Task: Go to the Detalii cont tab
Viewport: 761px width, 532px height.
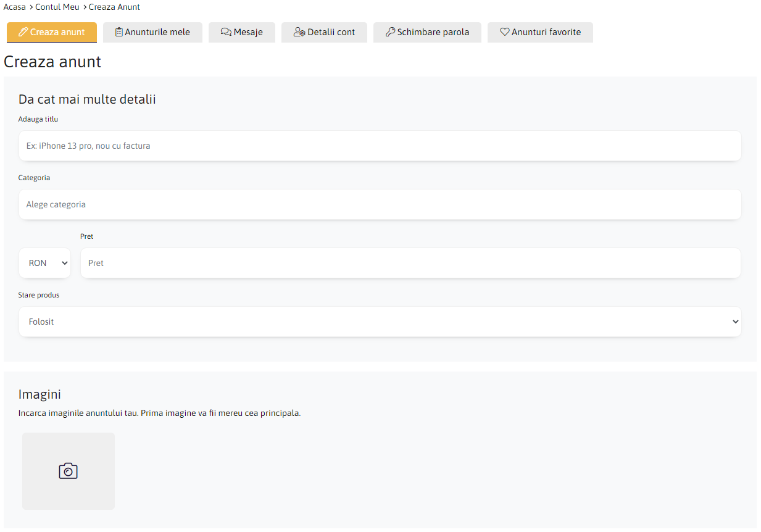Action: pyautogui.click(x=331, y=32)
